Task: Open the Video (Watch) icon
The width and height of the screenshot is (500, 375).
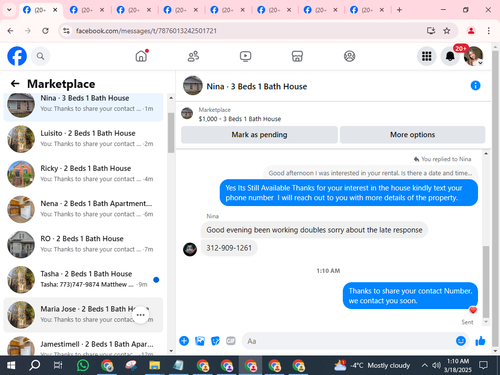Action: click(x=245, y=56)
